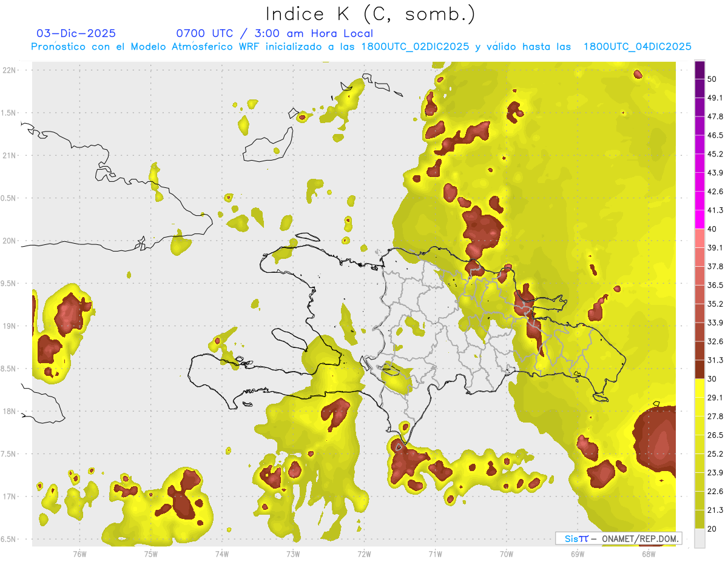Click the 'Indice K (C, somb.)' title

(x=371, y=15)
